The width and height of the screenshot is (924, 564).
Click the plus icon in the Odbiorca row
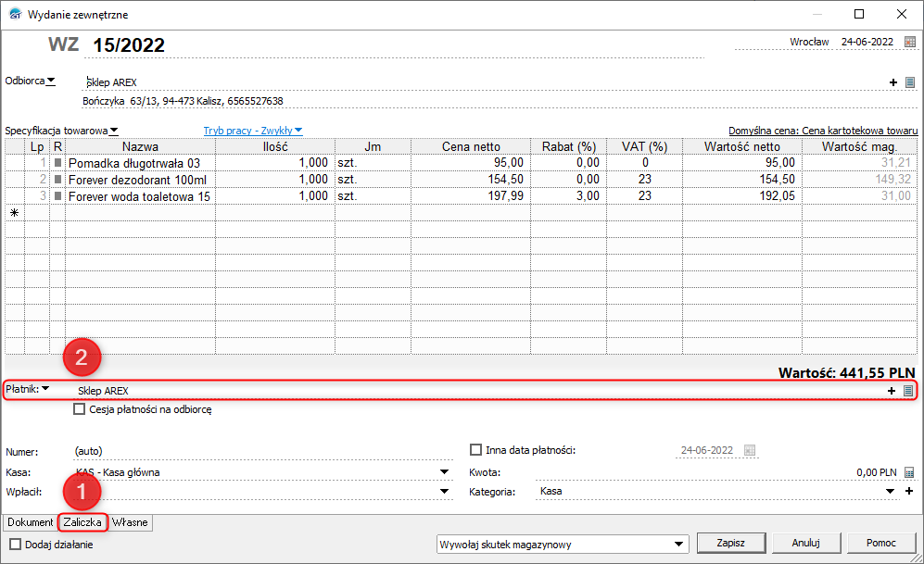tap(893, 82)
